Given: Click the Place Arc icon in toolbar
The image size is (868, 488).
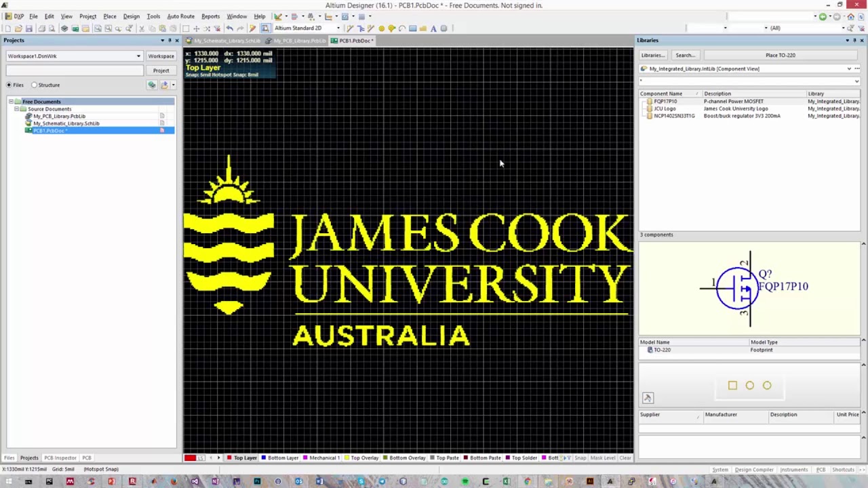Looking at the screenshot, I should coord(402,28).
